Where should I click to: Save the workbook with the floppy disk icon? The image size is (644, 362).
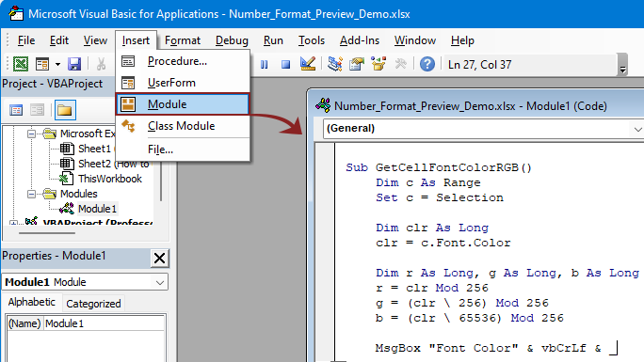tap(74, 64)
